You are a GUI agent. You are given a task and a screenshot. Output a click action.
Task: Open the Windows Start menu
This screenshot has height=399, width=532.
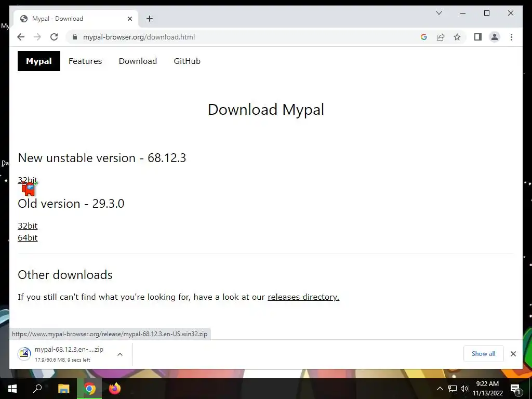click(x=12, y=389)
